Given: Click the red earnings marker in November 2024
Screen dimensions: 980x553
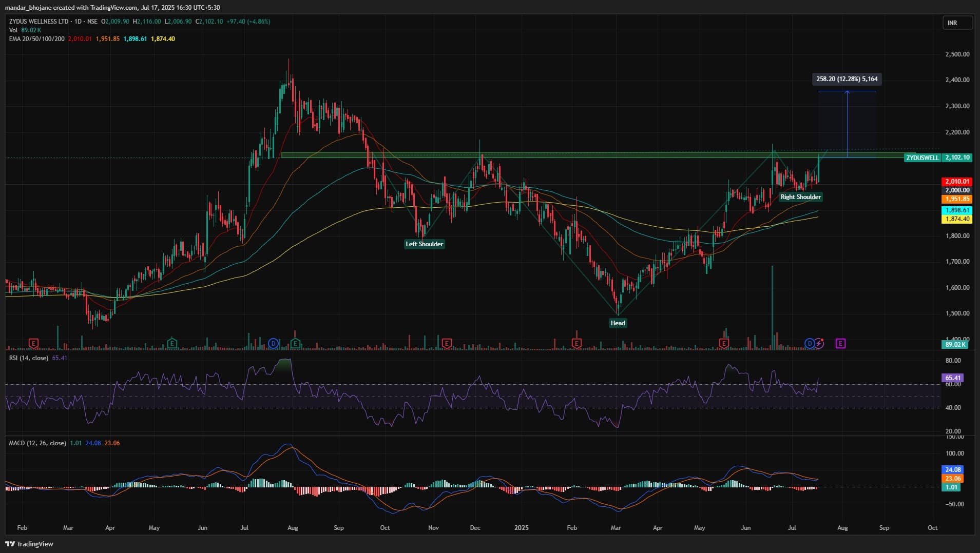Looking at the screenshot, I should (447, 343).
